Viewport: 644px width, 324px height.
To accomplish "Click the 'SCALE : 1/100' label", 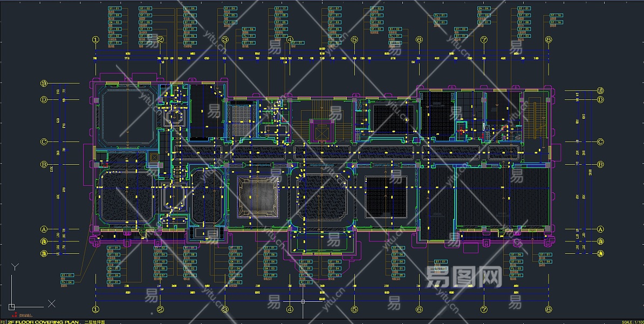I will pos(633,322).
